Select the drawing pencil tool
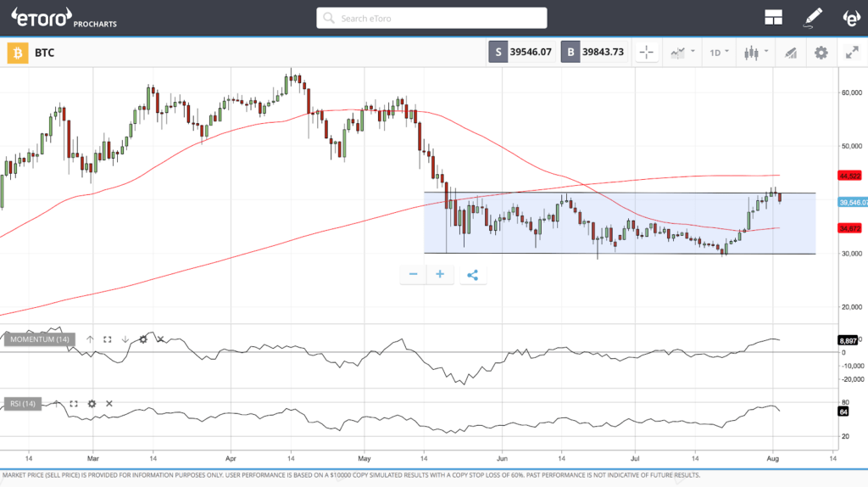 coord(814,18)
